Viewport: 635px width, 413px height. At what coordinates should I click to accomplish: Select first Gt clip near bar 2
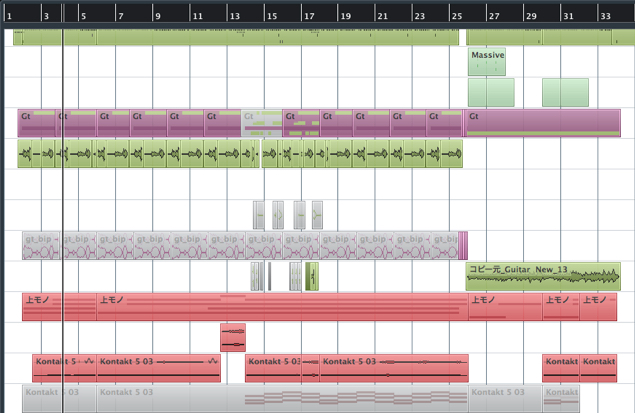pyautogui.click(x=36, y=123)
